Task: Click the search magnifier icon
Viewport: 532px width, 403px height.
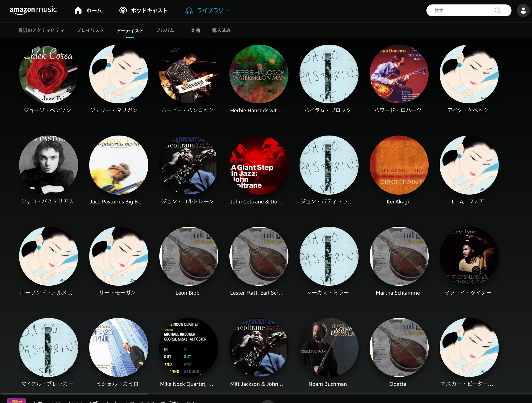Action: coord(497,11)
